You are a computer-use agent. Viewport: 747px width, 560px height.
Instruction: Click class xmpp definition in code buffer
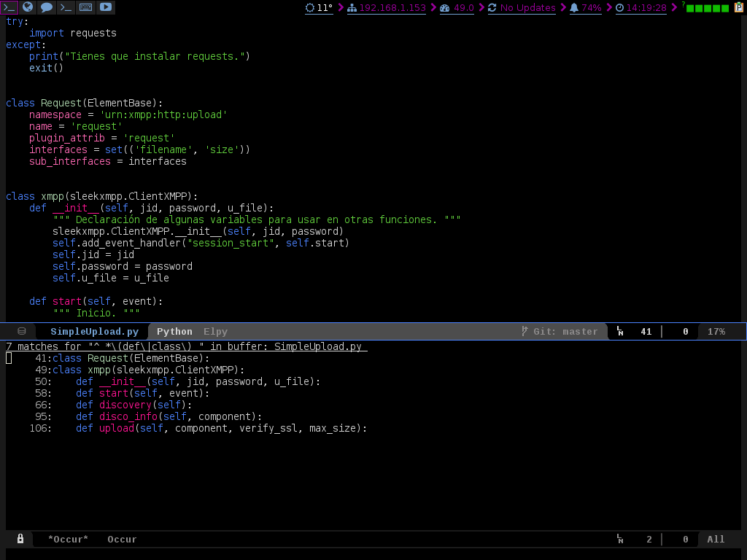[x=102, y=196]
